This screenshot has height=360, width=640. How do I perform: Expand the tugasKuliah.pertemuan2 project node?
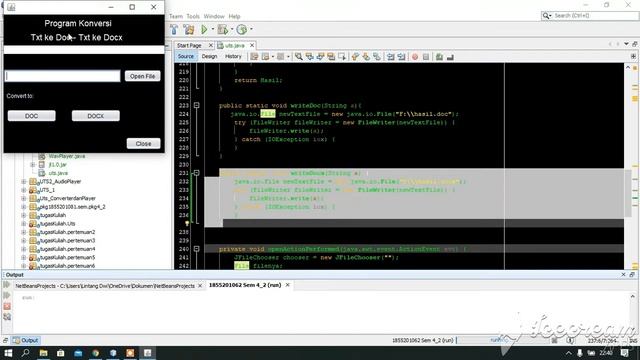(x=24, y=232)
